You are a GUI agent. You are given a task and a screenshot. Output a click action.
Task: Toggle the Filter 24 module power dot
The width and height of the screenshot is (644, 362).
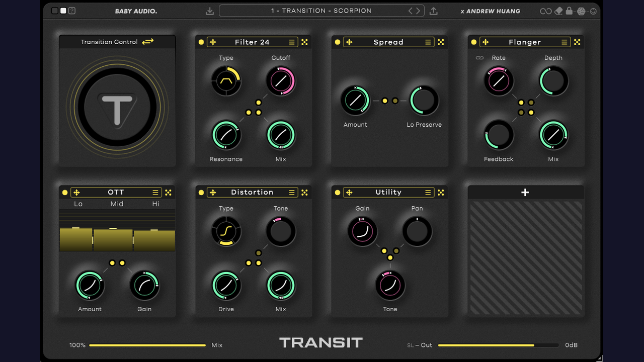pos(201,42)
